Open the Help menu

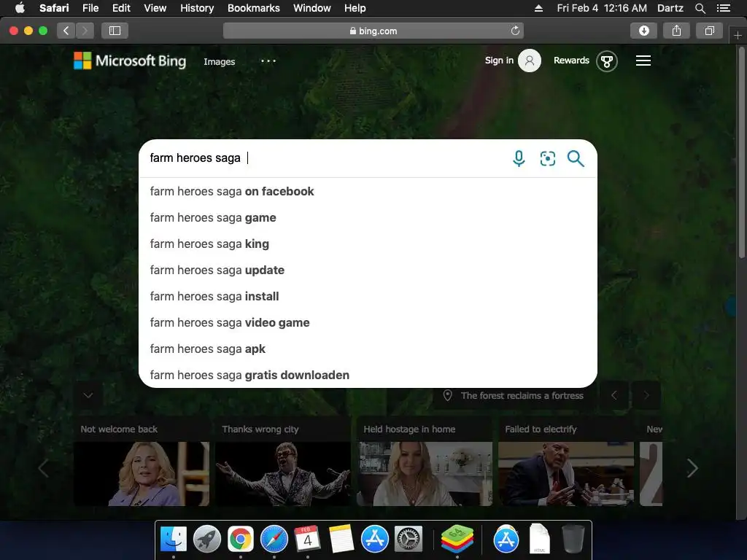pyautogui.click(x=355, y=8)
